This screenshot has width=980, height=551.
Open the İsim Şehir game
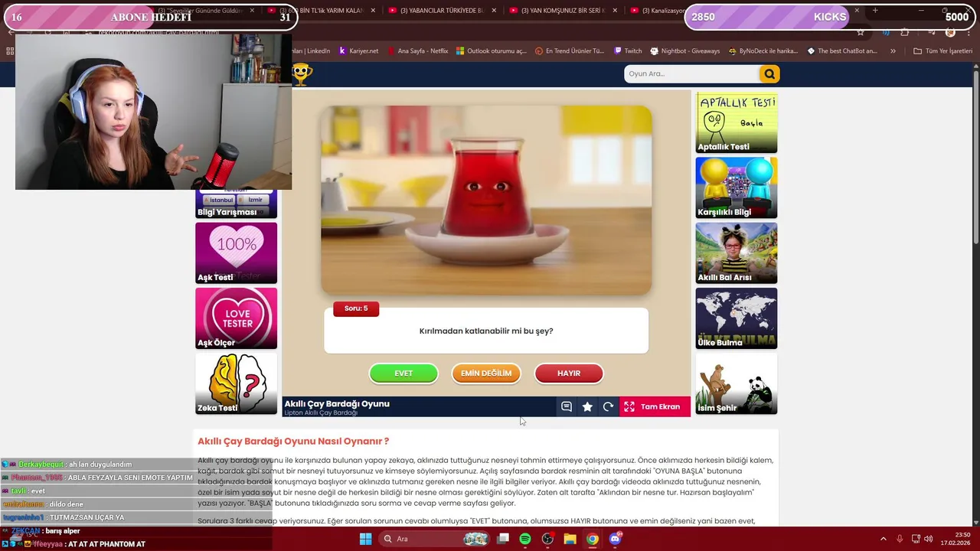click(x=736, y=383)
